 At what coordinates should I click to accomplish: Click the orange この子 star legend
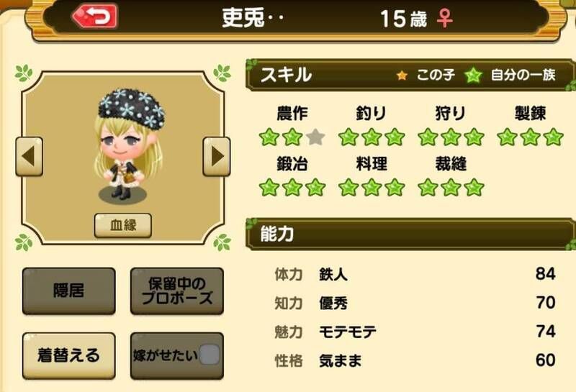(402, 76)
